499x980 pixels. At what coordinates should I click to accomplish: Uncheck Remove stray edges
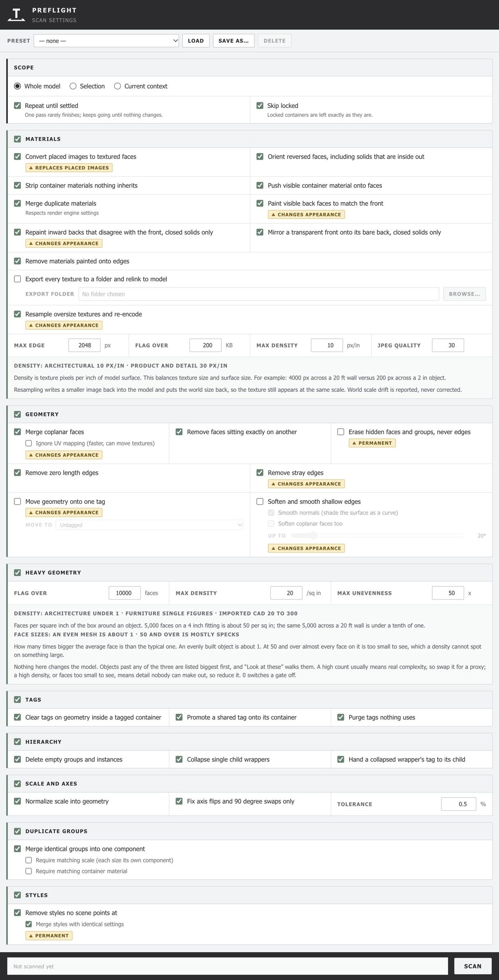tap(260, 473)
